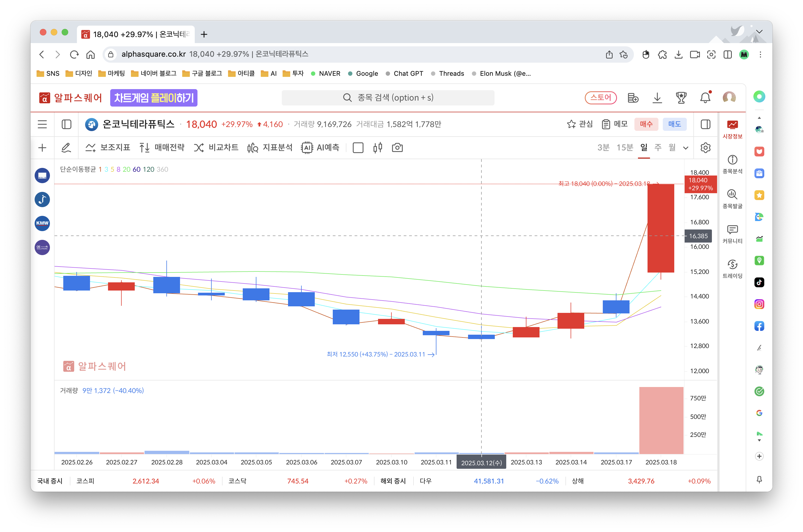This screenshot has width=803, height=532.
Task: Switch to 주 weekly timeframe
Action: (x=658, y=147)
